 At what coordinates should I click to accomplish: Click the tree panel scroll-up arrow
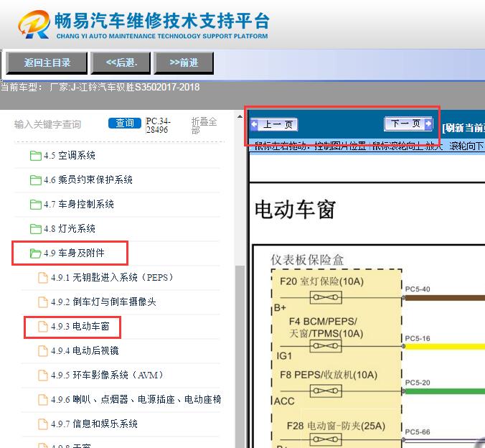point(240,117)
